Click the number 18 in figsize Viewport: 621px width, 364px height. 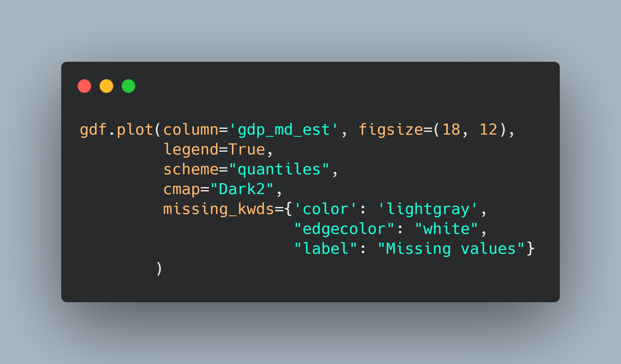[x=451, y=130]
